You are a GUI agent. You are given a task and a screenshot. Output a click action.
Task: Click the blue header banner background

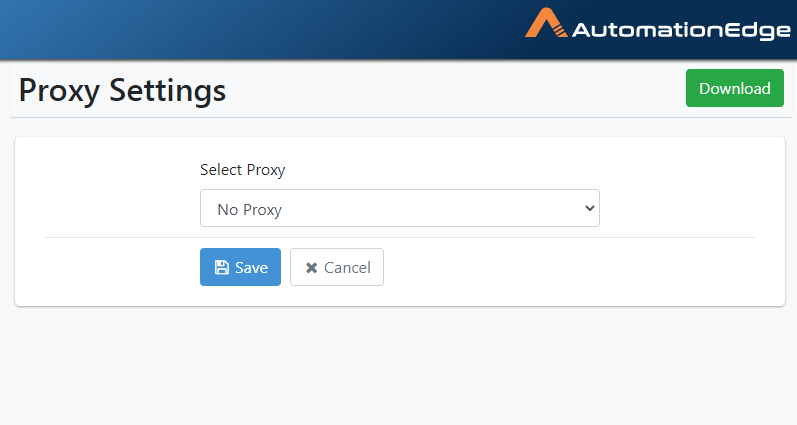click(254, 29)
